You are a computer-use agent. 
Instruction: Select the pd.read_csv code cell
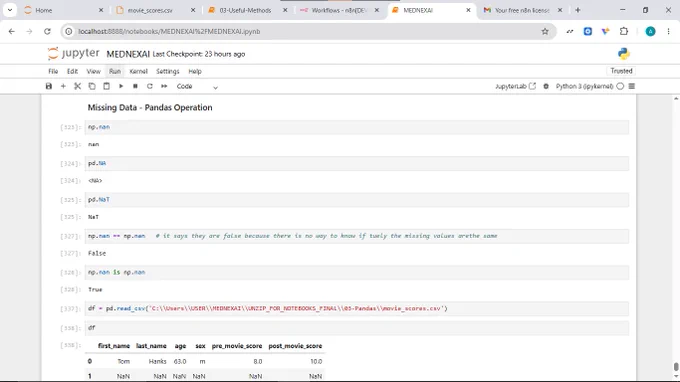coord(356,309)
